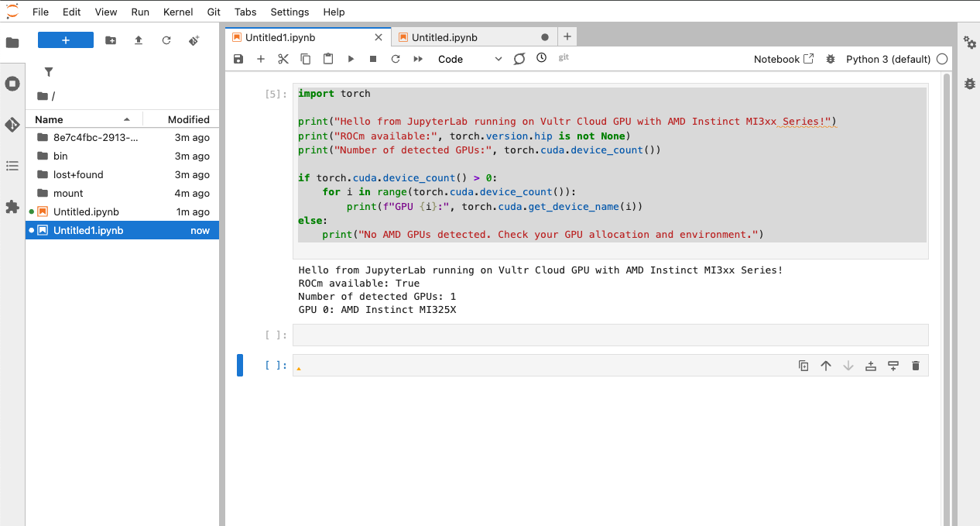This screenshot has height=526, width=980.
Task: Open the Settings menu
Action: [x=290, y=12]
